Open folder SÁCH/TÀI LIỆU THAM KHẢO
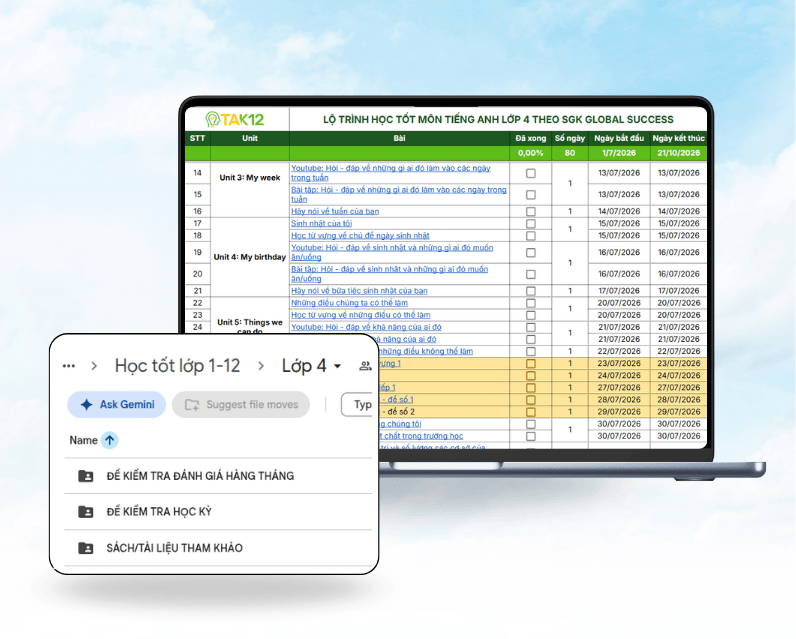 pos(174,548)
